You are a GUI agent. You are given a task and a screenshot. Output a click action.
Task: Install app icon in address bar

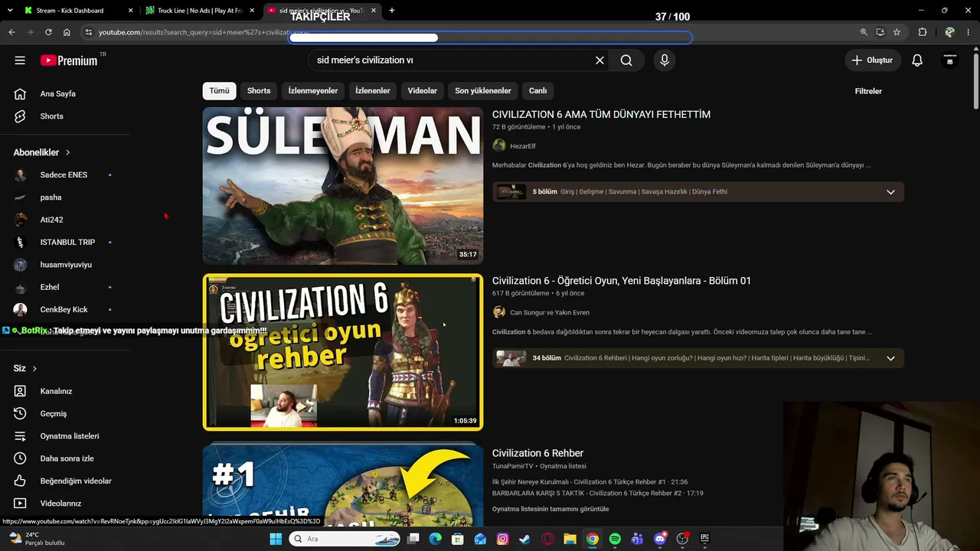880,32
